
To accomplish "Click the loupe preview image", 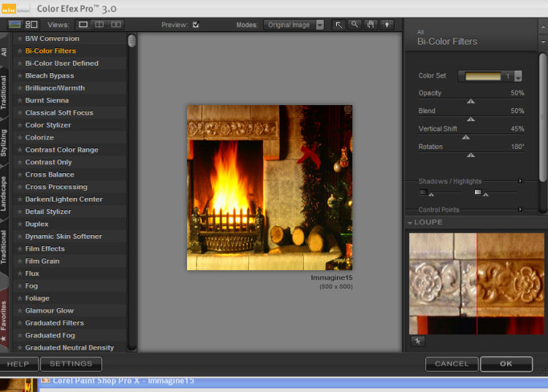I will tap(476, 283).
